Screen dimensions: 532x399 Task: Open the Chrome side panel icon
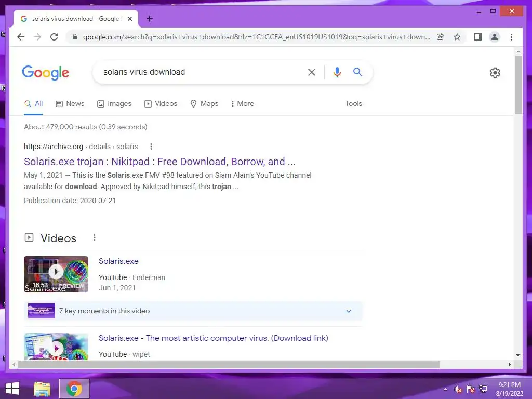[478, 37]
